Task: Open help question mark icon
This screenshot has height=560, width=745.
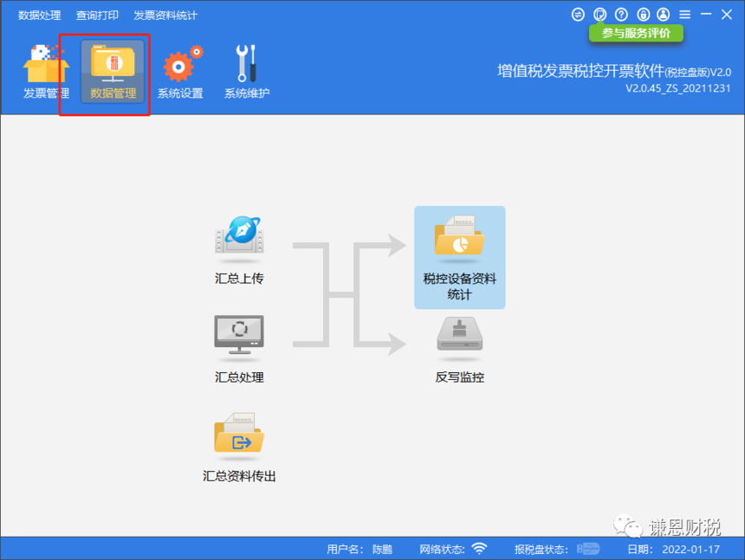Action: pos(621,15)
